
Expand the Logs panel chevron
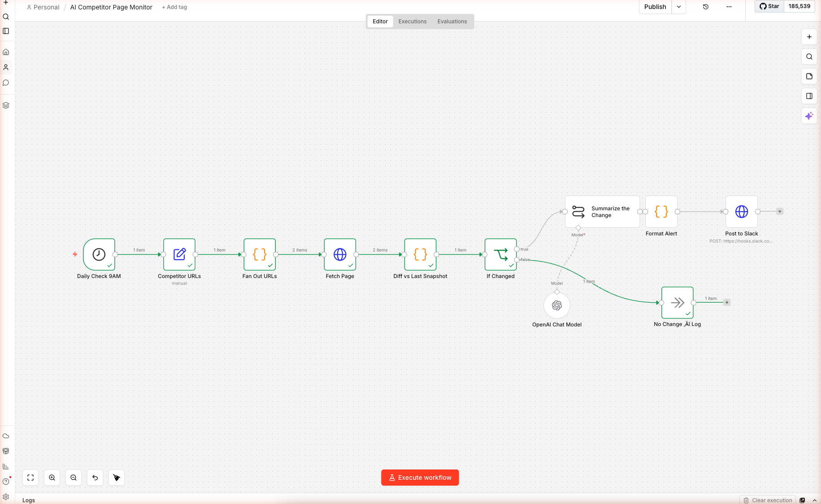point(814,500)
